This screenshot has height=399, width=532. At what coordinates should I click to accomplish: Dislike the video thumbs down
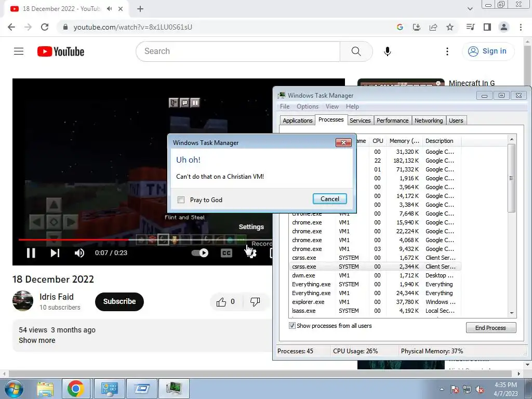point(255,302)
